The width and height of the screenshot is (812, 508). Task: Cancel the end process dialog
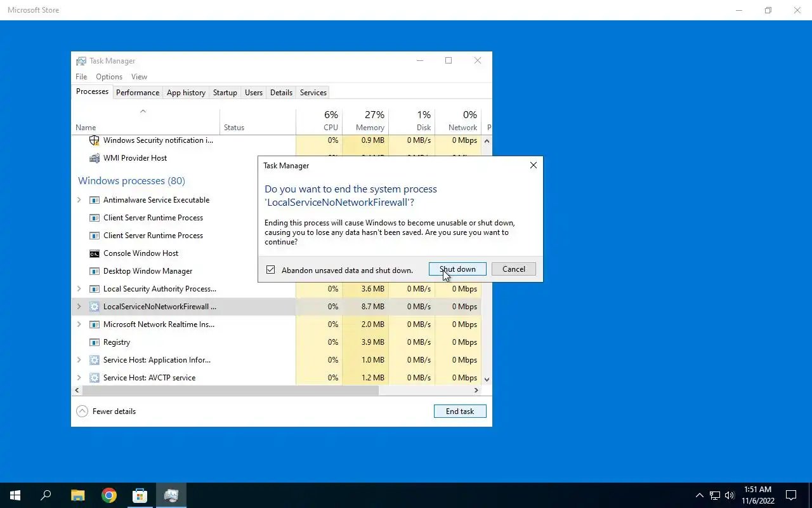coord(514,269)
